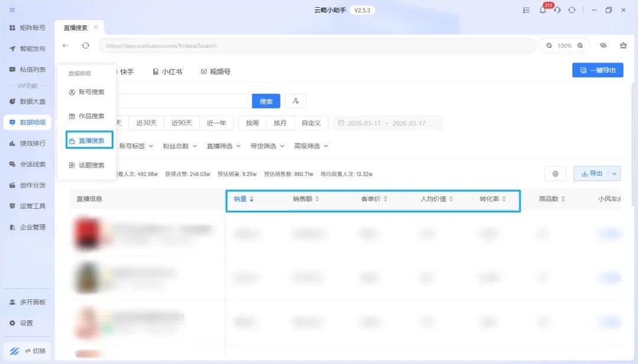Expand the 账号标签 filter dropdown
The width and height of the screenshot is (638, 364).
(136, 146)
